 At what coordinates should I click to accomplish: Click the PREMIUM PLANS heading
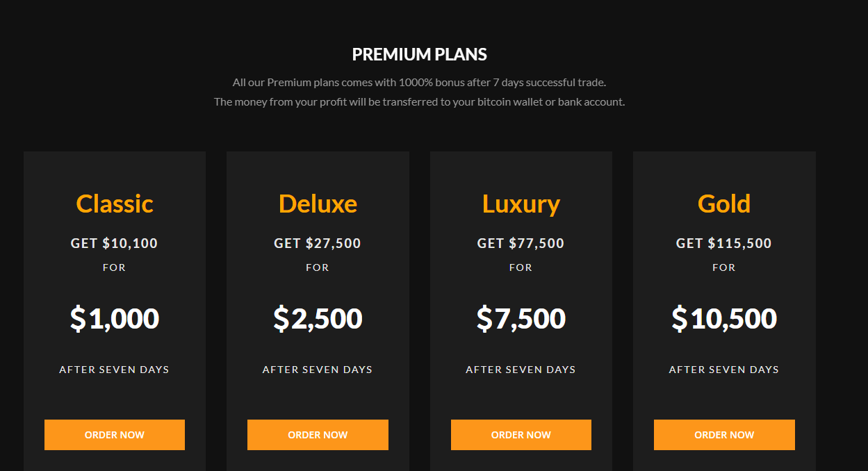coord(420,54)
